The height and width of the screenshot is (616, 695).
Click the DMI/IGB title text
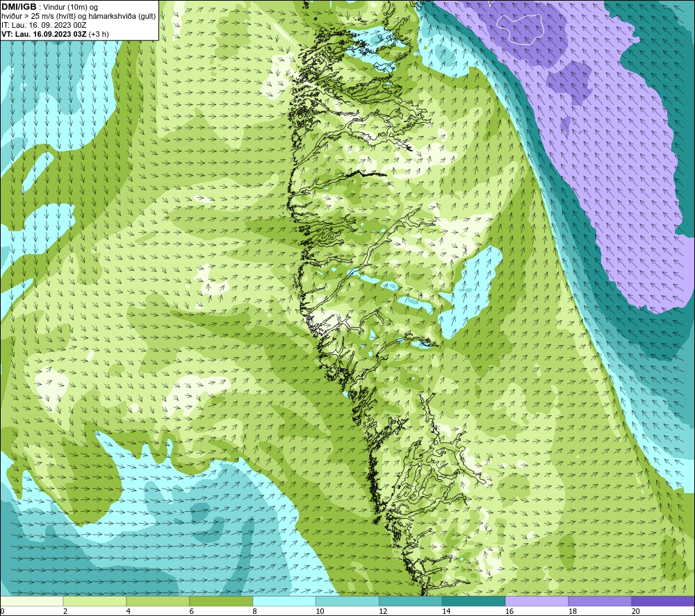(x=19, y=7)
